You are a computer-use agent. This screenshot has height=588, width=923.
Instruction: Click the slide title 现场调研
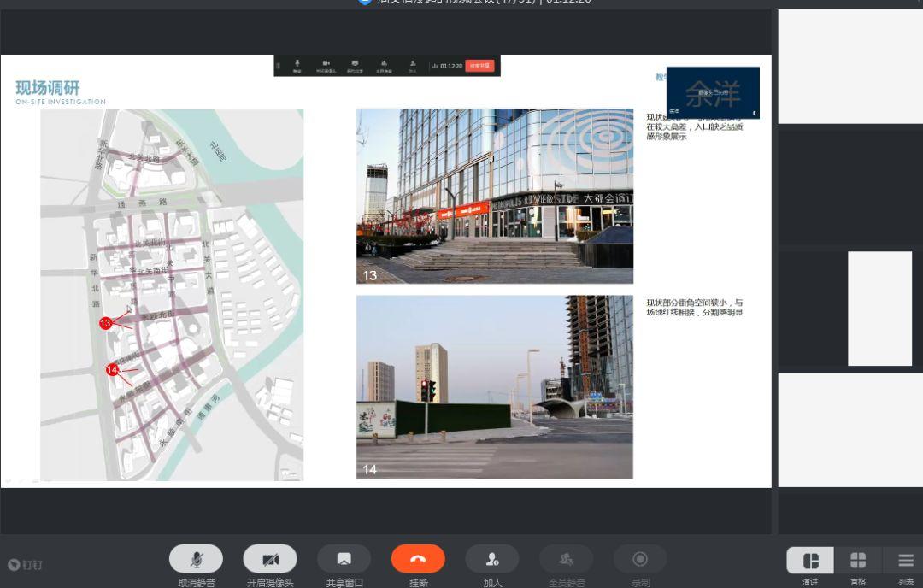[x=48, y=88]
